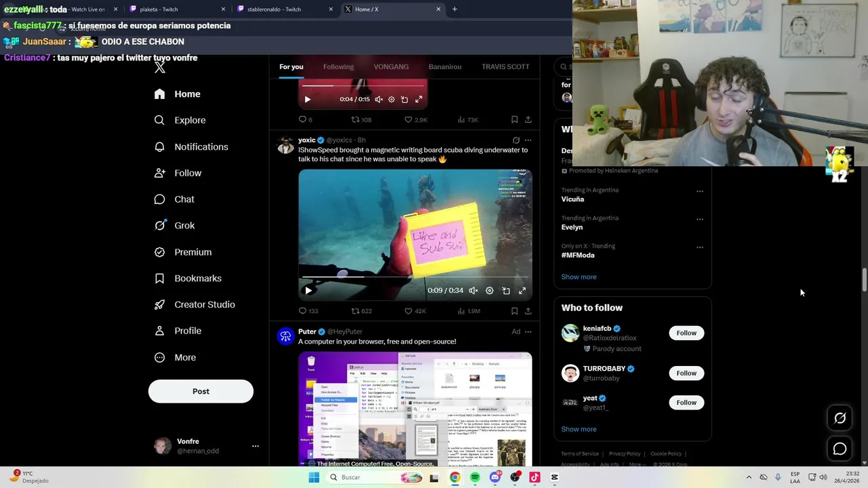Fullscreen the 0:34 yoxic video
The height and width of the screenshot is (488, 868).
pyautogui.click(x=522, y=290)
